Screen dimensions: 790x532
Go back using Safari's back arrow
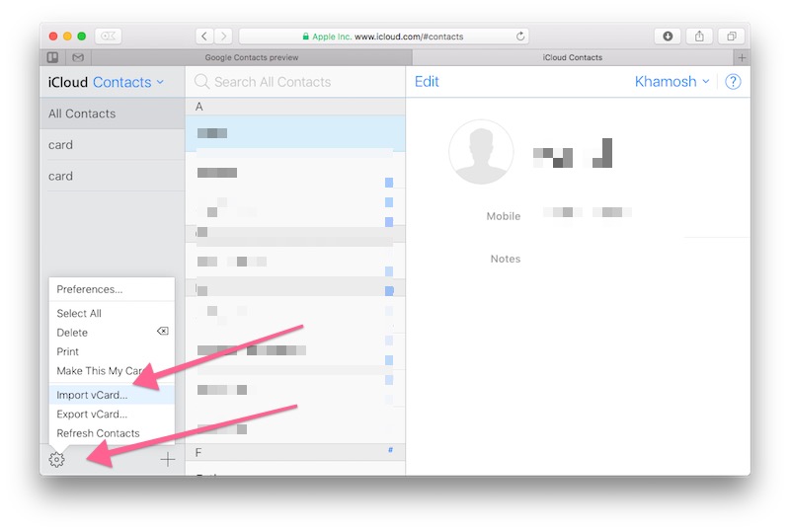click(204, 37)
